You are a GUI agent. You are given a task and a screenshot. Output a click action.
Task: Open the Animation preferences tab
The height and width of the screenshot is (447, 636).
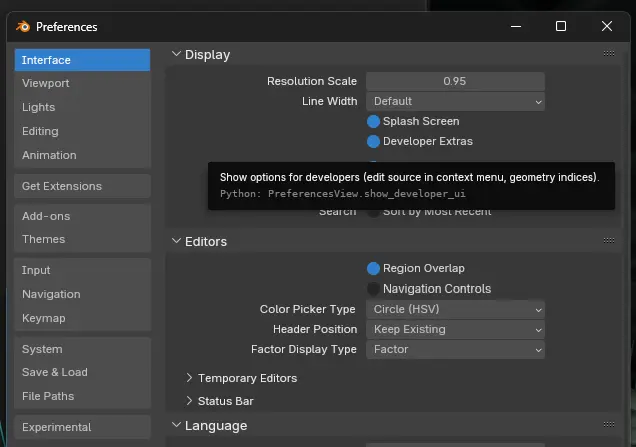(x=82, y=155)
